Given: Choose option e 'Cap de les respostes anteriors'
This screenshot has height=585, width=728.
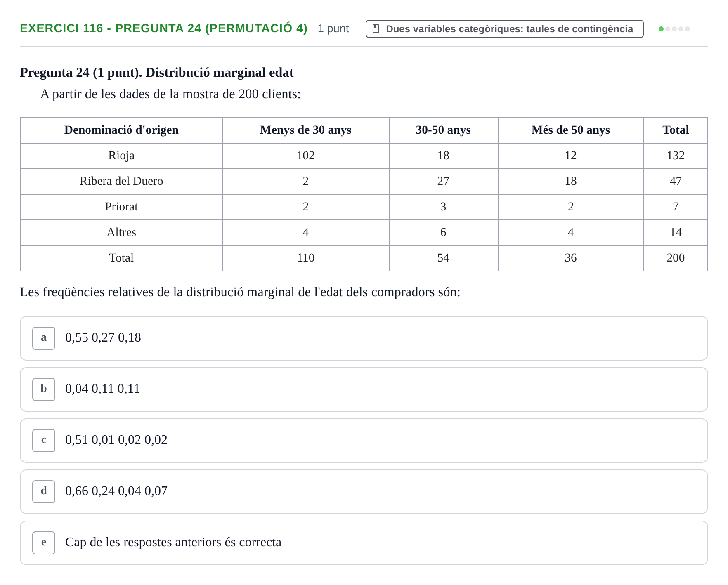Looking at the screenshot, I should point(364,543).
